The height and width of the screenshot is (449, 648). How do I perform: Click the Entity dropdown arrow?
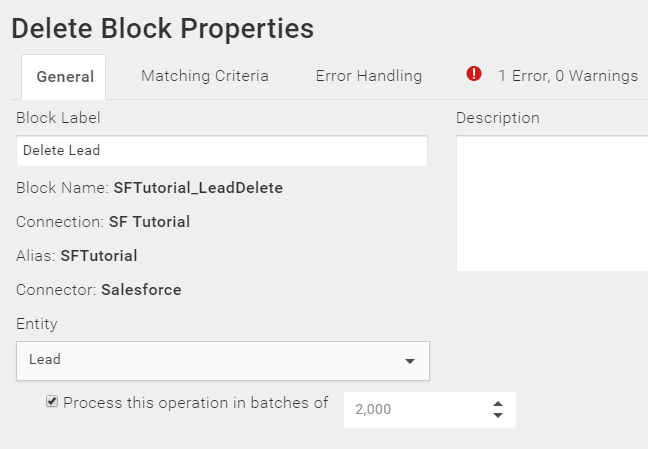410,361
